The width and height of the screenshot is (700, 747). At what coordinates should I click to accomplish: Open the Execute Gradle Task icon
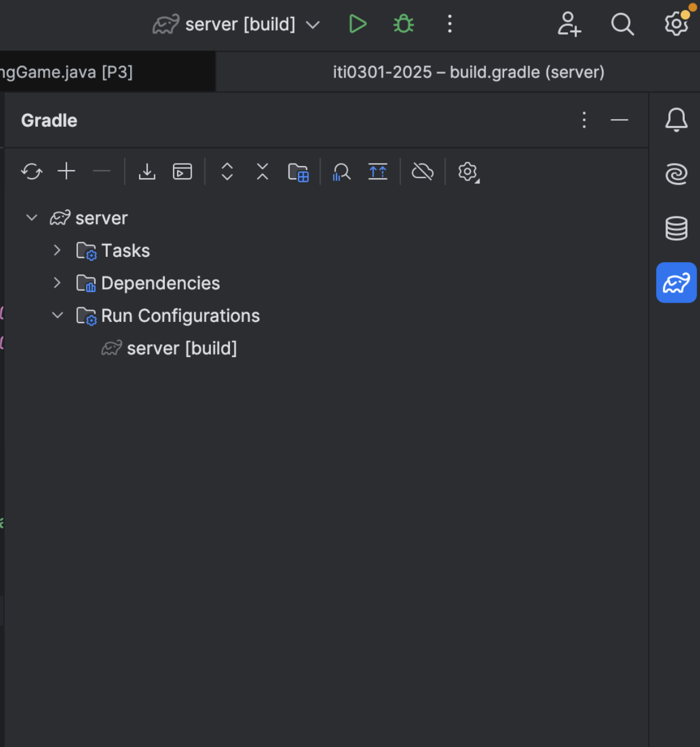pos(182,172)
